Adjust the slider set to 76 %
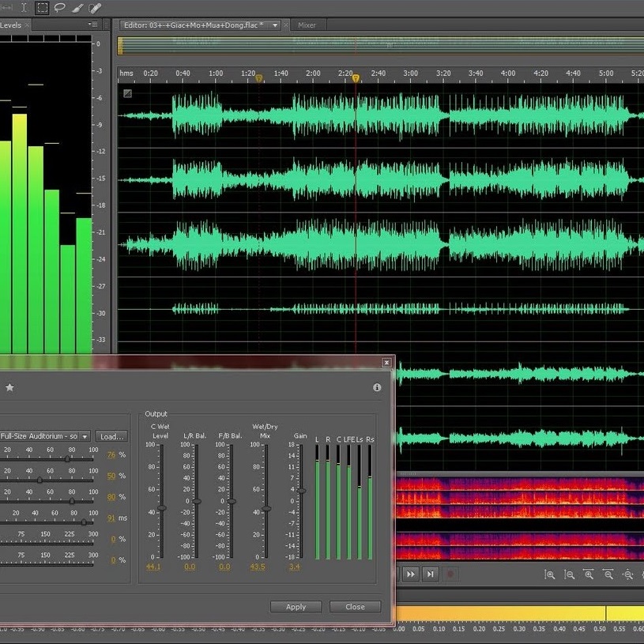 (x=67, y=459)
